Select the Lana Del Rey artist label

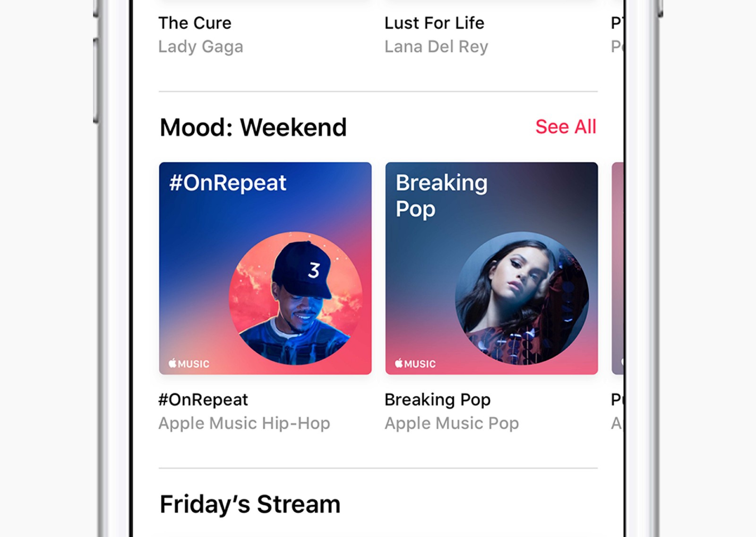pos(436,47)
